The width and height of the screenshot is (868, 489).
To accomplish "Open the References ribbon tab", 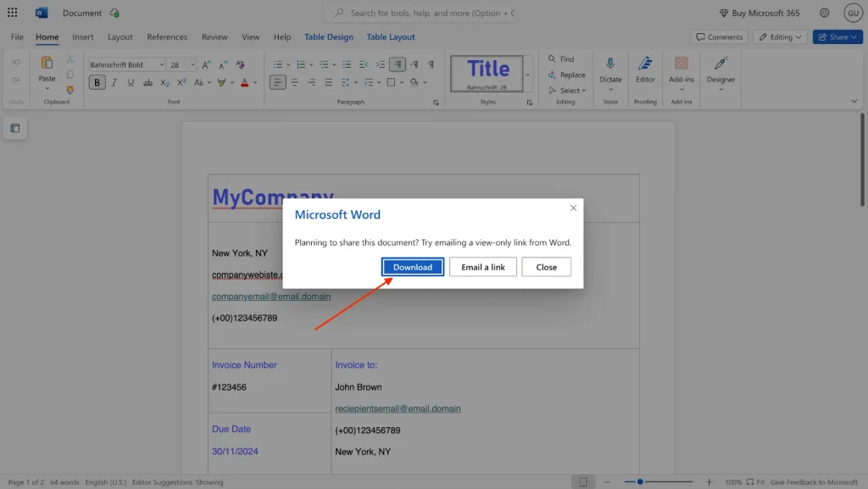I will 166,36.
